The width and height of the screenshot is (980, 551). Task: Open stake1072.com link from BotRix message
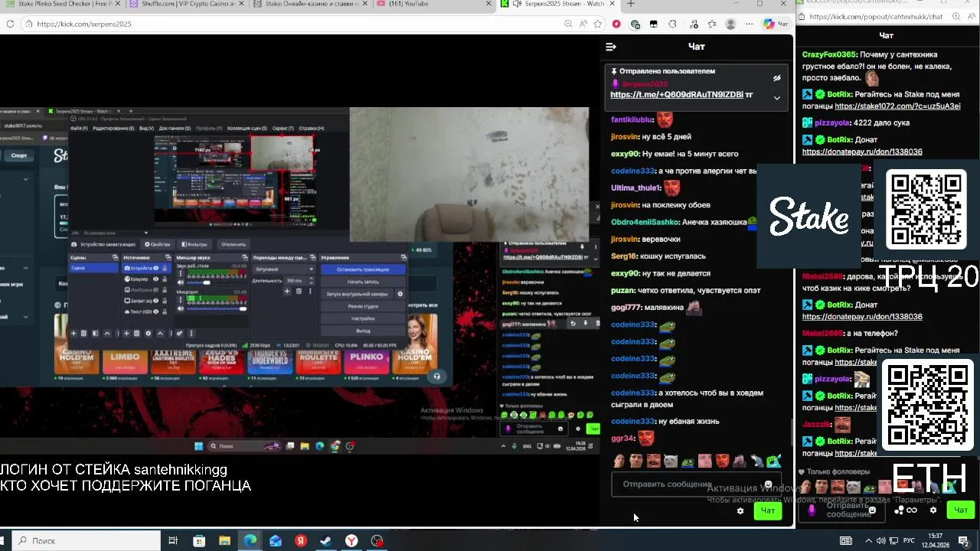click(897, 106)
